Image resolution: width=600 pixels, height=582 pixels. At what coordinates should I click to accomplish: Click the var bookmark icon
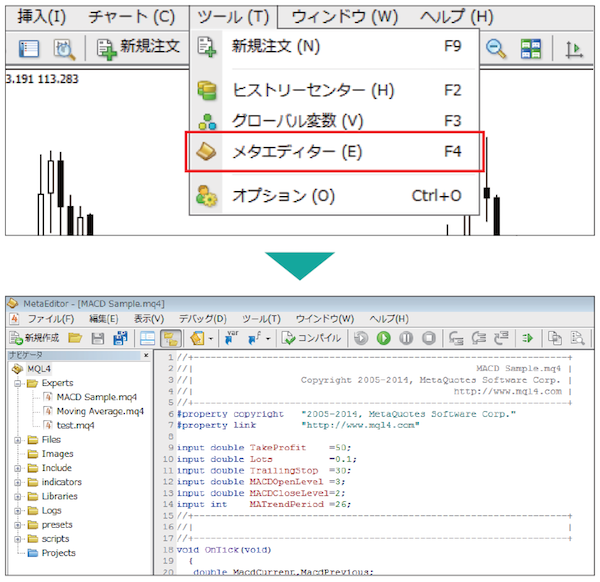pyautogui.click(x=231, y=337)
